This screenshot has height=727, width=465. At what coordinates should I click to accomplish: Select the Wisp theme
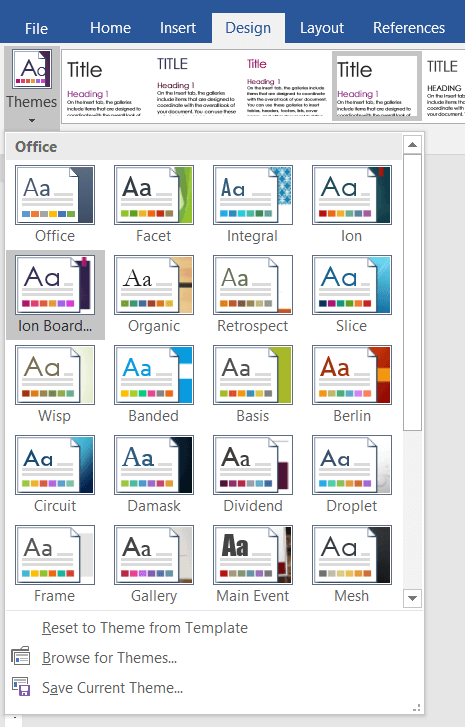(55, 375)
